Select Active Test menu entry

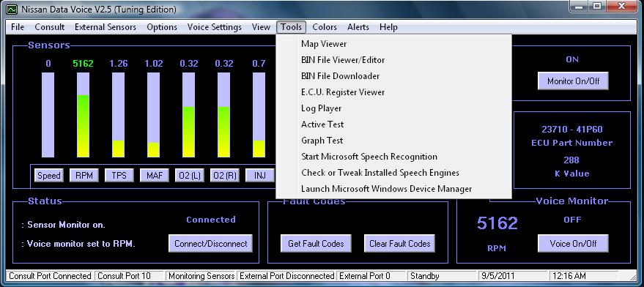[393, 124]
